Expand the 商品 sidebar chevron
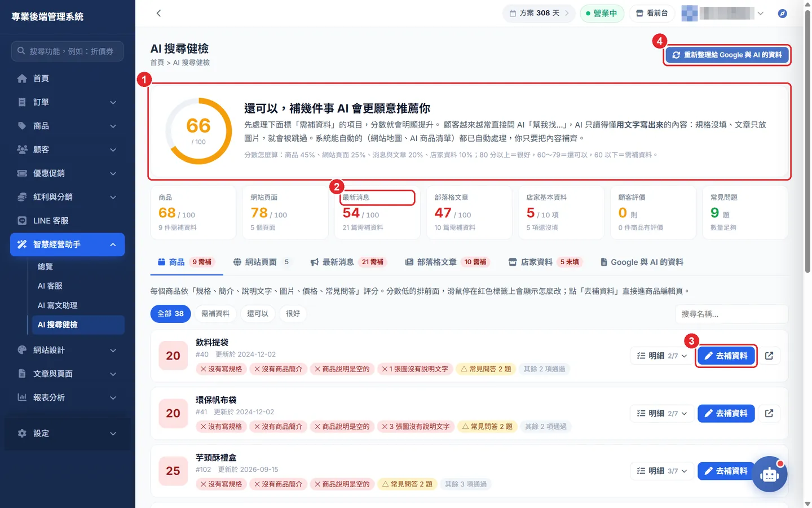The image size is (812, 508). 113,126
